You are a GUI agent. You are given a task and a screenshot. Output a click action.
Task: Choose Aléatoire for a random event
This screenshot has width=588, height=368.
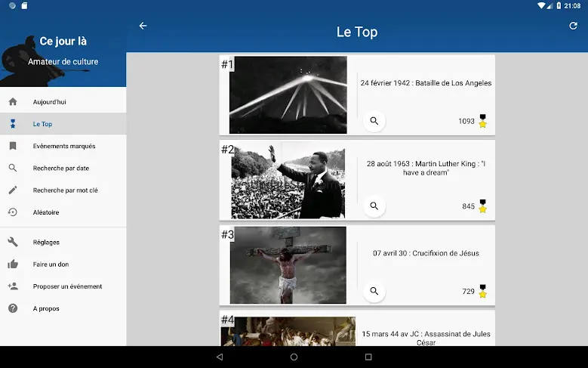click(x=46, y=212)
